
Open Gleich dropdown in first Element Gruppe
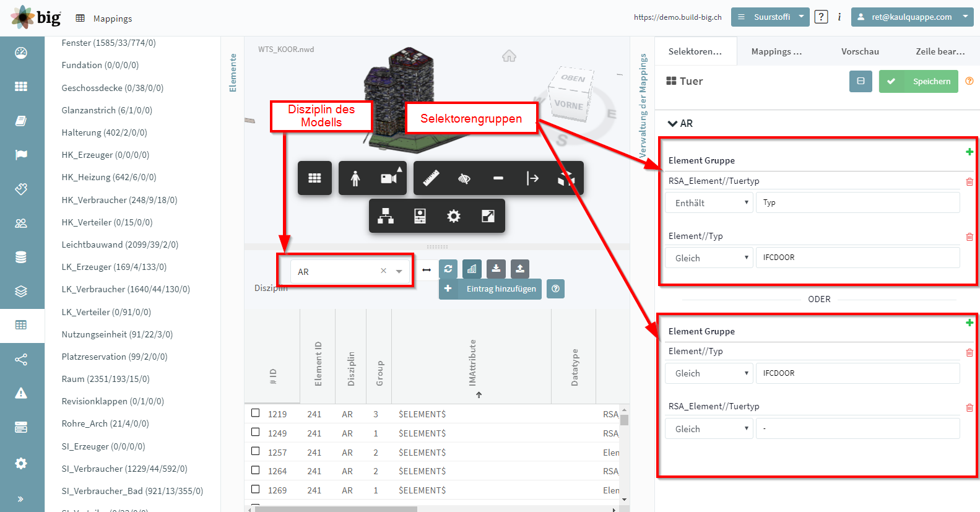pyautogui.click(x=709, y=258)
